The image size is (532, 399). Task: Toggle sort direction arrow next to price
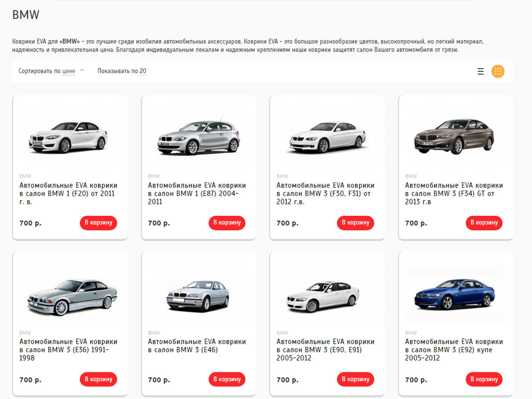pos(82,71)
